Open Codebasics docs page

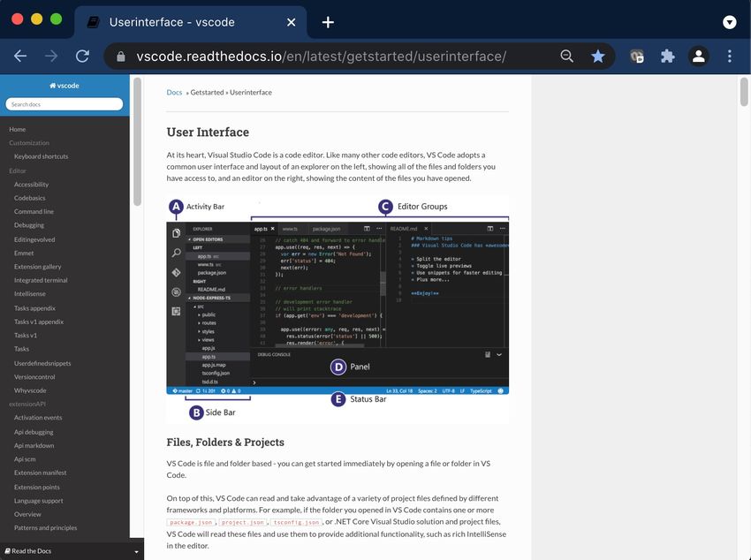(x=30, y=198)
